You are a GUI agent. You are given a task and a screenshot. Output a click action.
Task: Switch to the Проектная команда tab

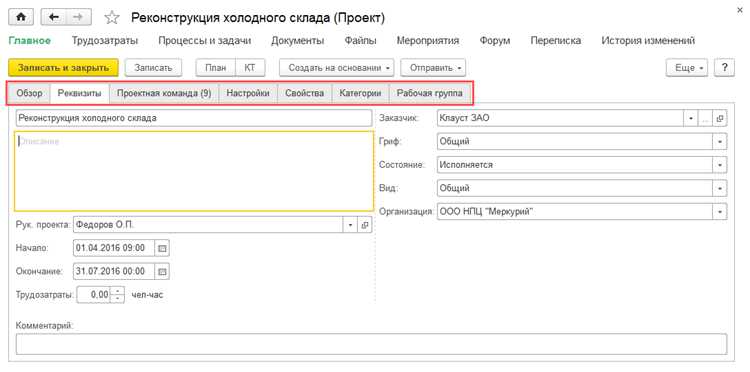click(x=164, y=93)
